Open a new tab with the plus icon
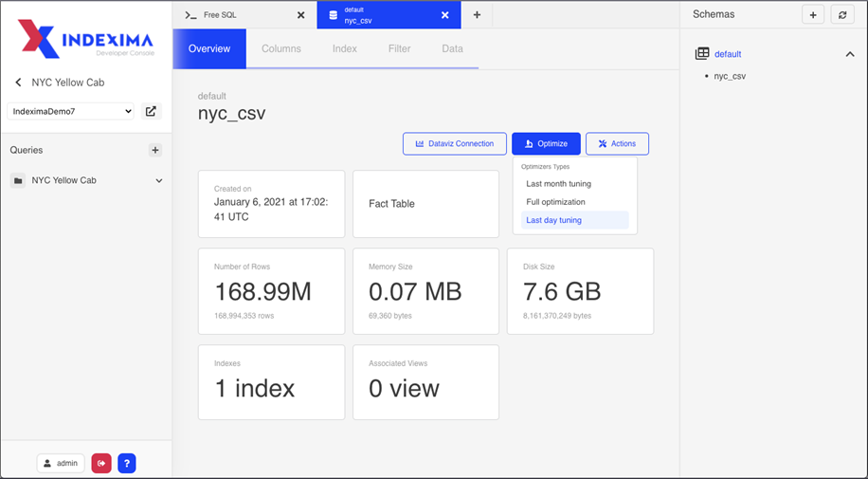Image resolution: width=868 pixels, height=479 pixels. pos(477,15)
